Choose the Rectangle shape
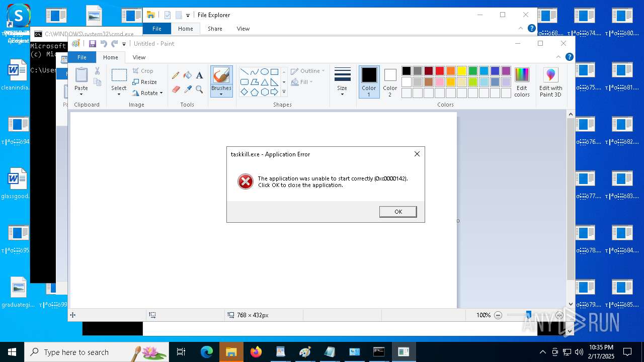Screen dimensions: 644x362 [x=274, y=71]
